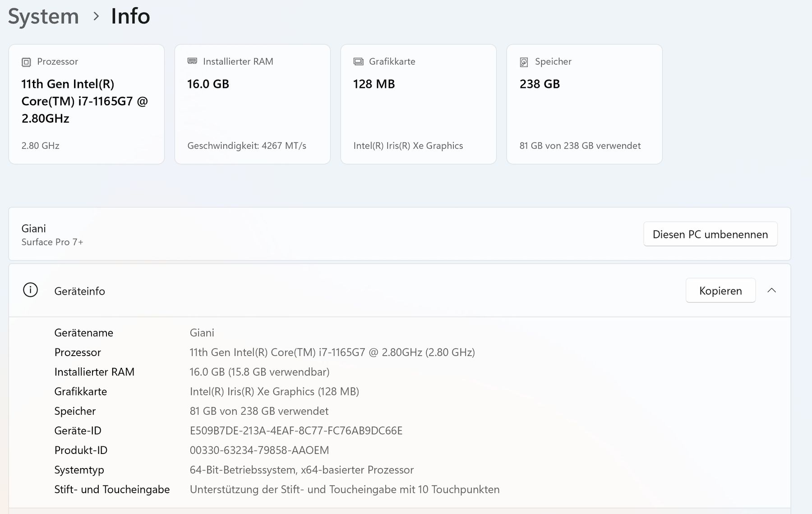Click Surface Pro 7+ model text
The height and width of the screenshot is (514, 812).
[x=52, y=242]
